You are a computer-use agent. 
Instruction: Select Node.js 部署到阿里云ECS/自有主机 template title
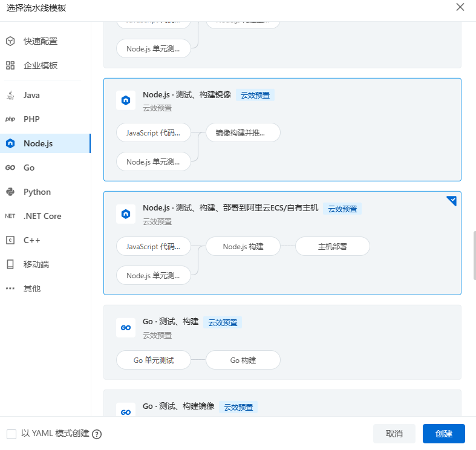click(230, 208)
